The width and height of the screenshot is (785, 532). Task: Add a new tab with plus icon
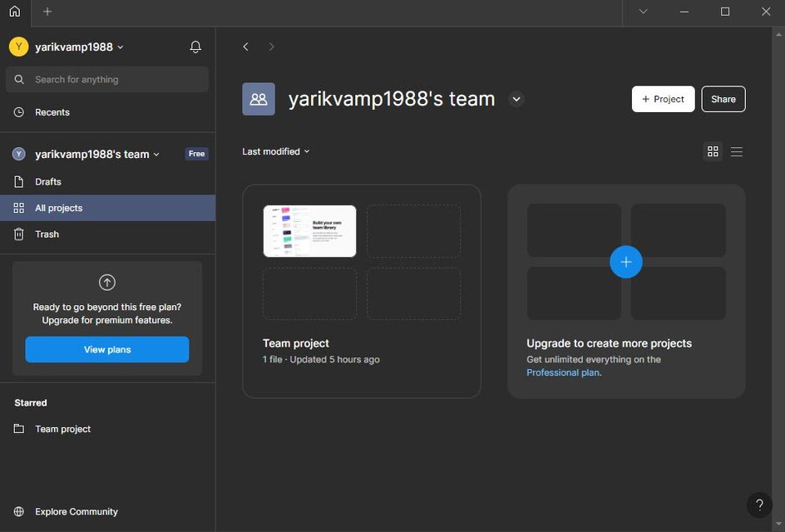click(47, 12)
